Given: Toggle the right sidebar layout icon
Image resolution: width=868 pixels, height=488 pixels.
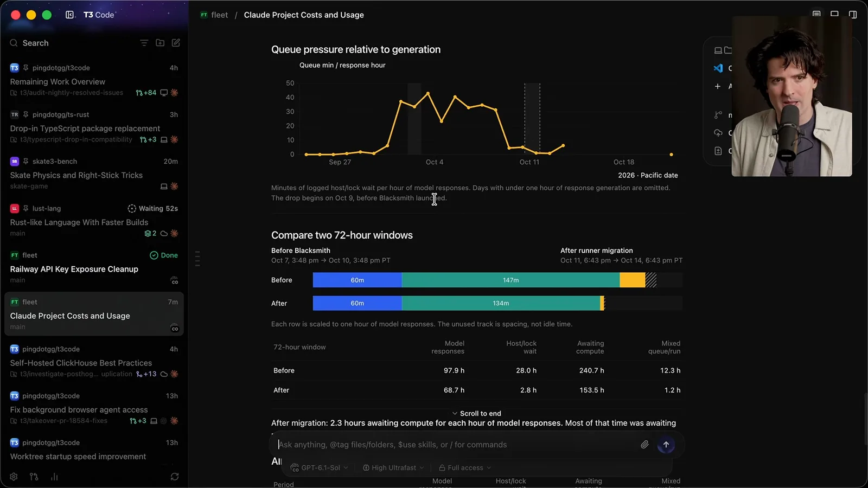Looking at the screenshot, I should (x=853, y=15).
